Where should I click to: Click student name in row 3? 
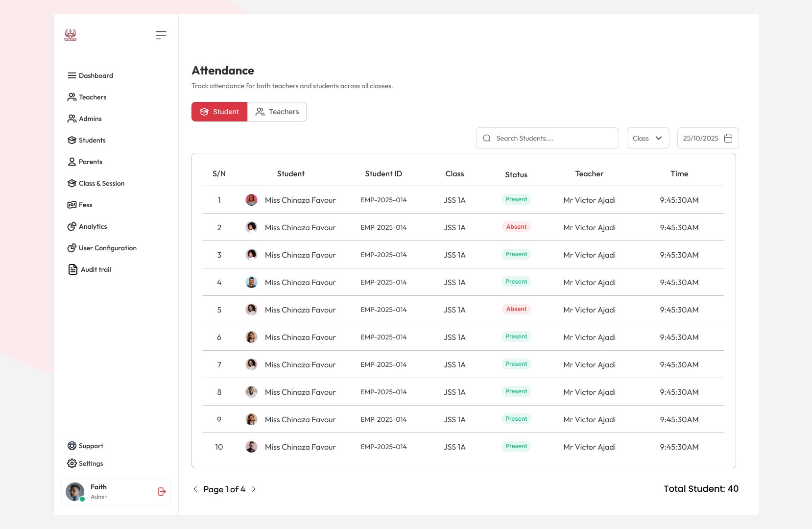tap(300, 255)
